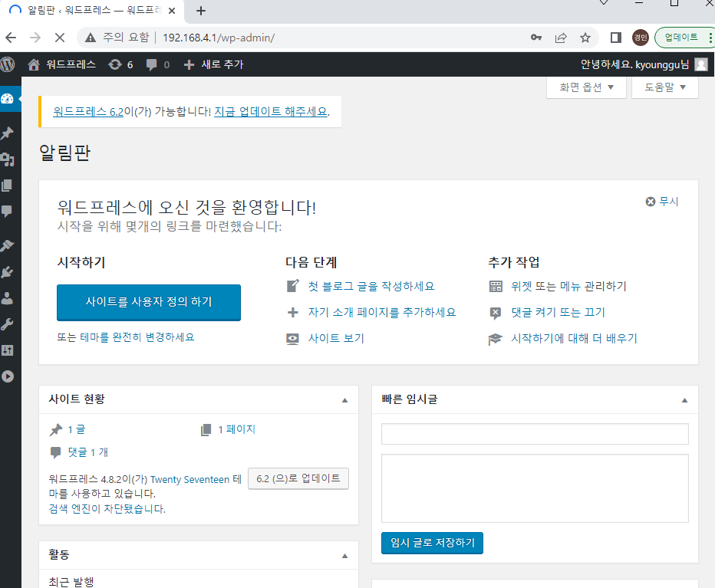Click 사이트를 사용자 정의 하기 button
The width and height of the screenshot is (715, 588).
149,303
